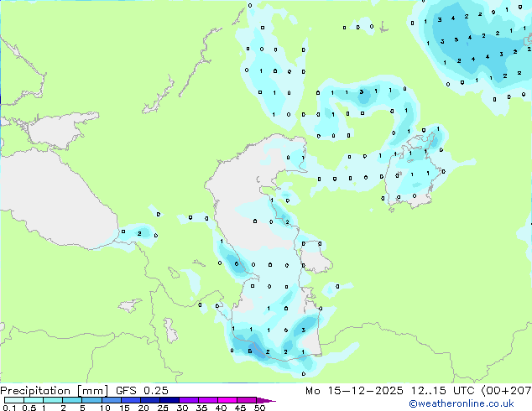Select the 20–25 mm legend color swatch
532x411 pixels.
[150, 400]
